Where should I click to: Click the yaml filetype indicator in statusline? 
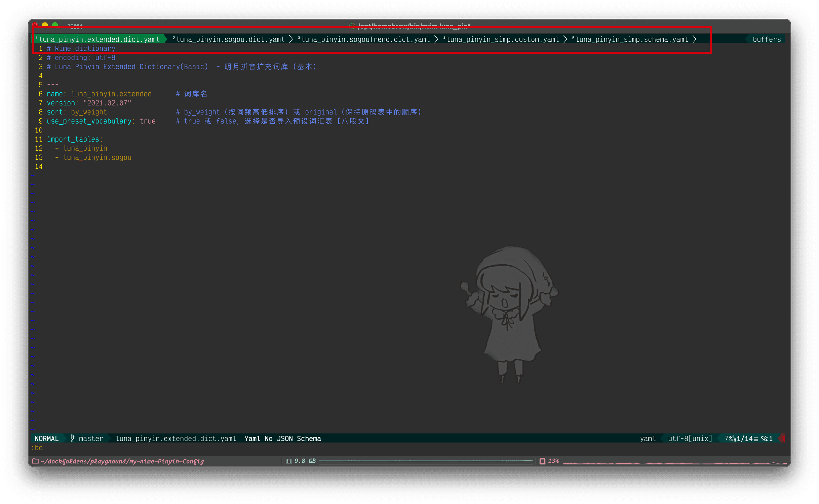tap(648, 438)
